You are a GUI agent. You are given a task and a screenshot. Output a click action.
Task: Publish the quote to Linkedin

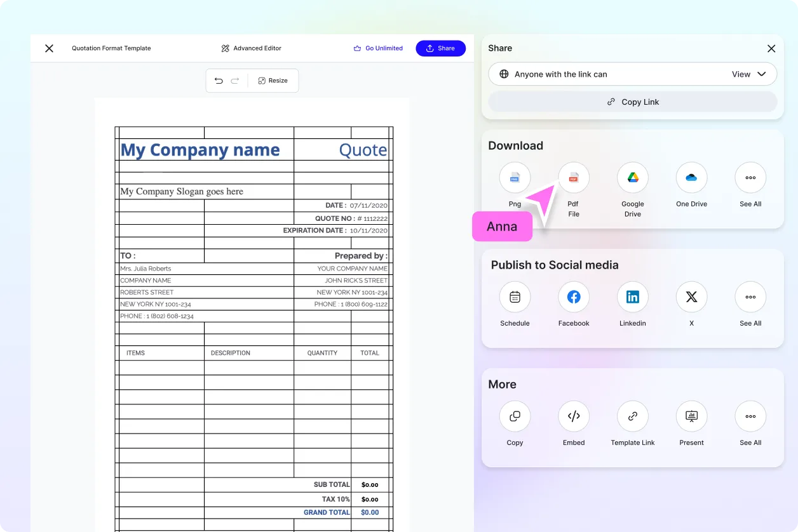click(632, 296)
